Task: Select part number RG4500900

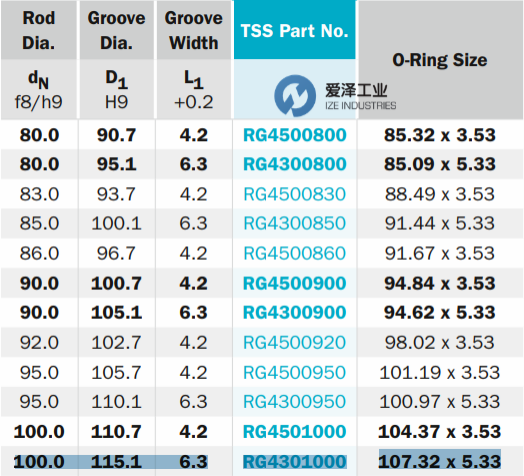Action: pyautogui.click(x=295, y=283)
